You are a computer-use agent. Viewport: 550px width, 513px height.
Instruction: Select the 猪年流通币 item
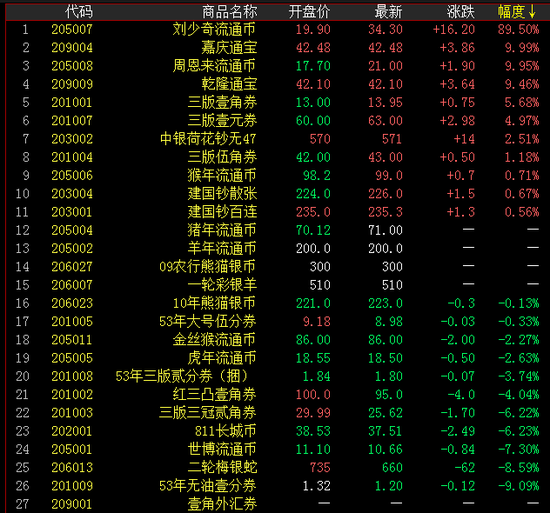[222, 230]
